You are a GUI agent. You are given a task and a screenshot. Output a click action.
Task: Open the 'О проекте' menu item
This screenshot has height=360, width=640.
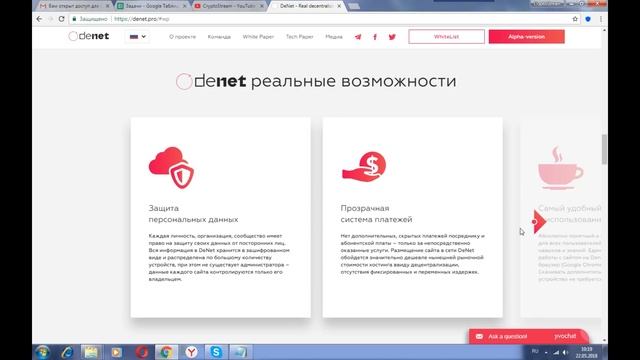(x=182, y=37)
